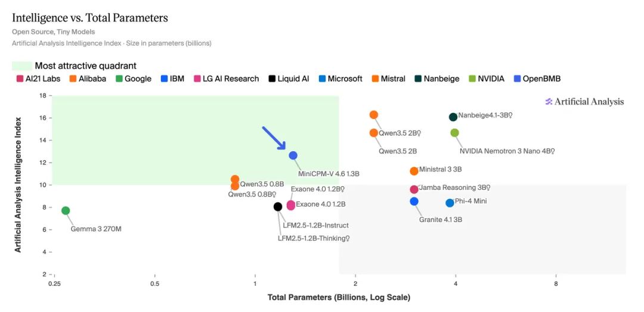The width and height of the screenshot is (644, 312).
Task: Select the Nanbeige4.1-3B data point
Action: pyautogui.click(x=453, y=117)
